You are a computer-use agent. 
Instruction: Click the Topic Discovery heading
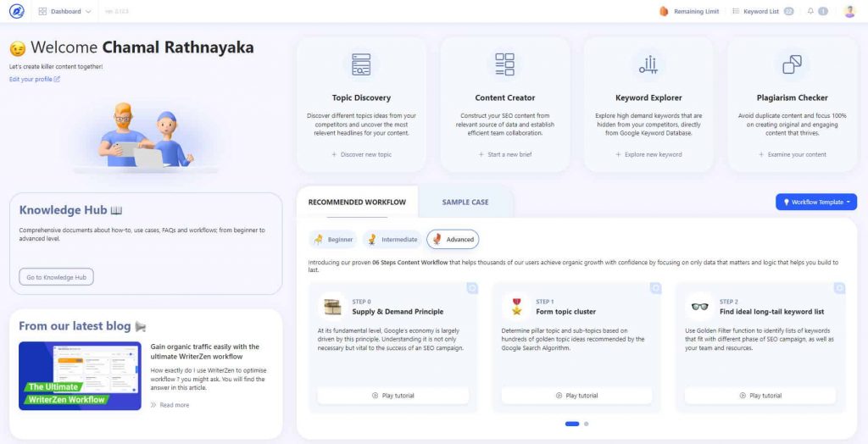[361, 98]
